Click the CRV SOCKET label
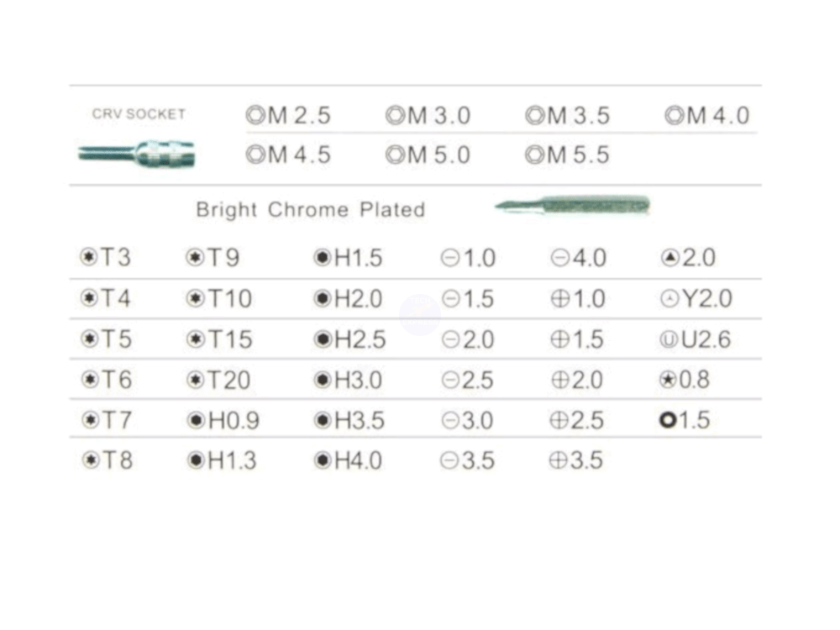This screenshot has width=840, height=630. [139, 114]
